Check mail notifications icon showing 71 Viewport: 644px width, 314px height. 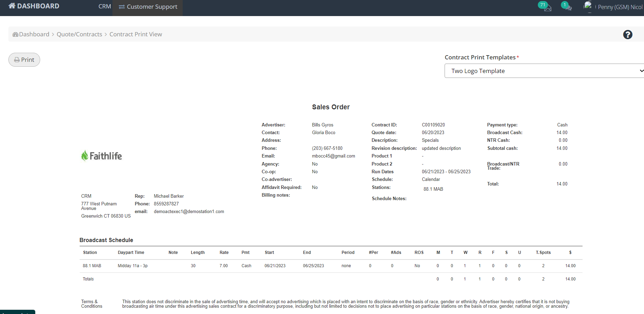545,6
